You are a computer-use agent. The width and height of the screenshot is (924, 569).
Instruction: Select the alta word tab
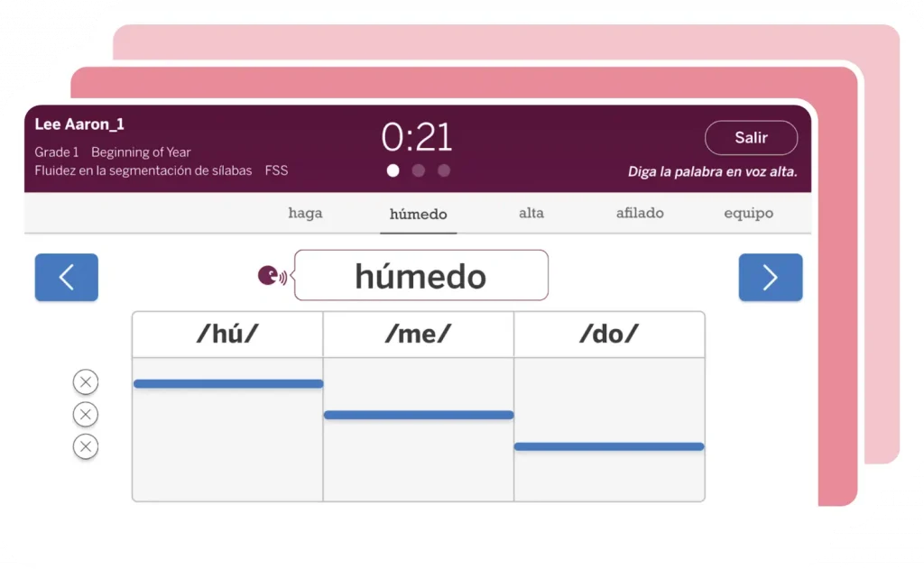point(531,214)
